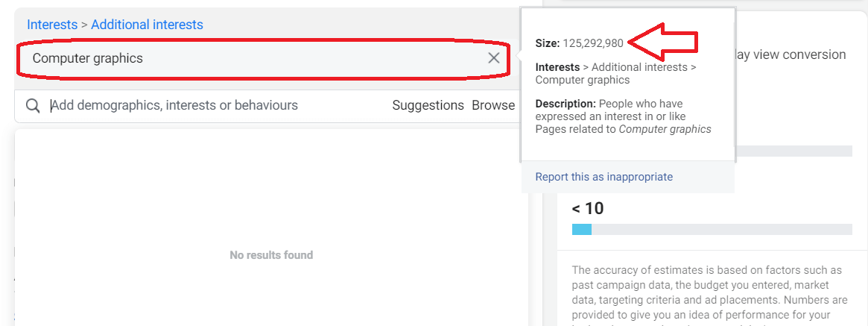Viewport: 868px width, 326px height.
Task: Remove the Computer graphics interest with X
Action: pyautogui.click(x=494, y=57)
